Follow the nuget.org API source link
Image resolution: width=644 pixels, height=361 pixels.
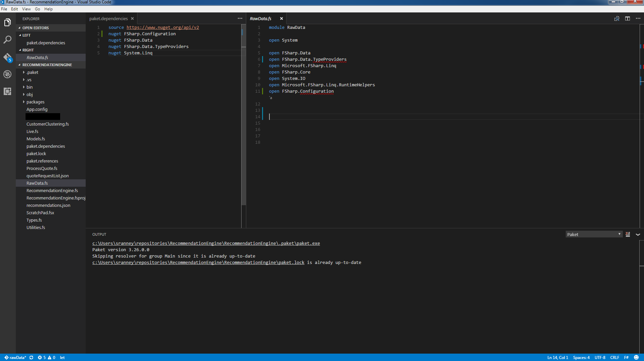[x=163, y=28]
